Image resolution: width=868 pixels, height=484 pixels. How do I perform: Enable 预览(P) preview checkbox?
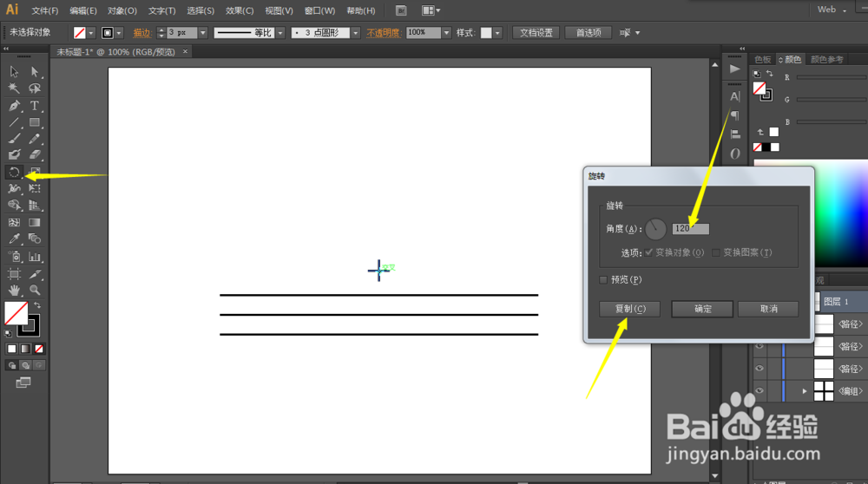(603, 280)
